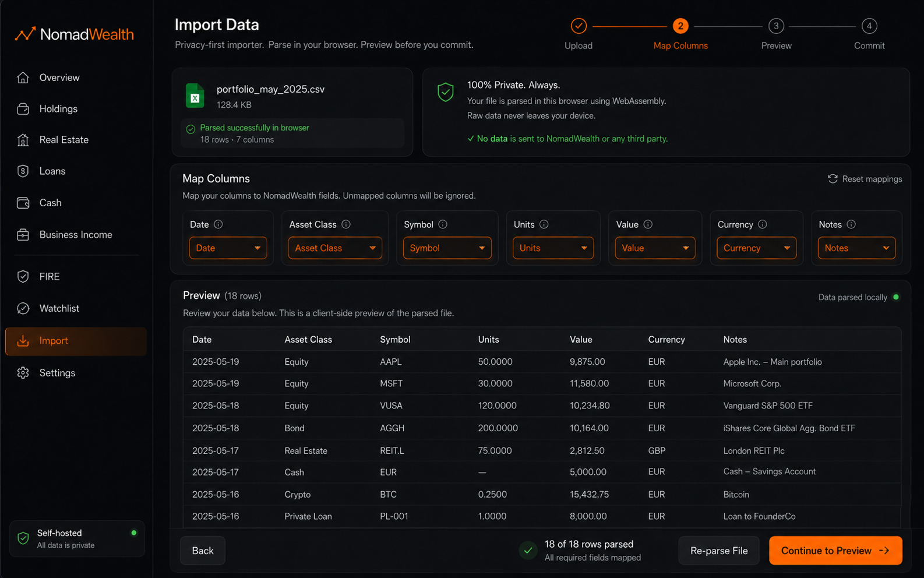Click the Holdings wallet icon
The width and height of the screenshot is (924, 578).
coord(23,109)
